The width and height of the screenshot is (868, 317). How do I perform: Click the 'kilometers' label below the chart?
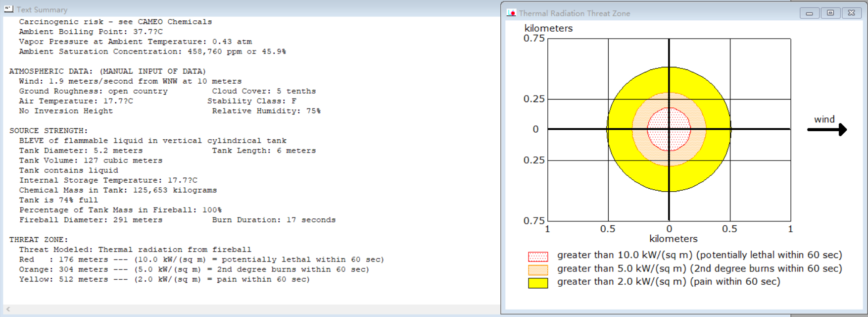coord(674,239)
